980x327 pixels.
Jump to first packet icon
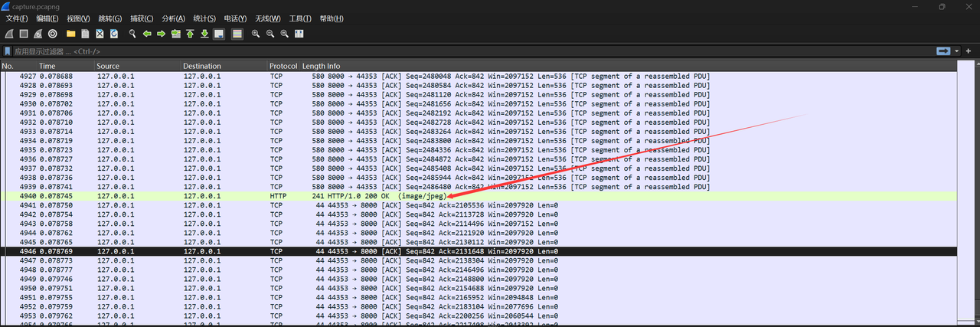coord(190,34)
